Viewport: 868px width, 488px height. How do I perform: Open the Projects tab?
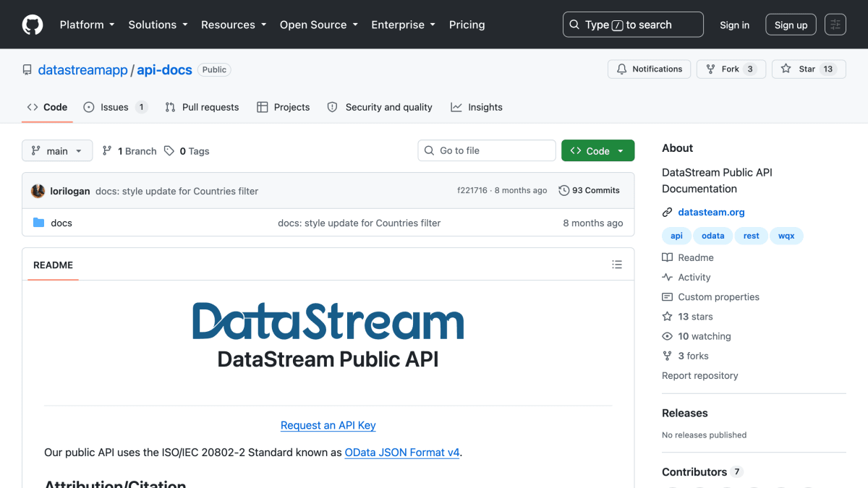tap(283, 107)
